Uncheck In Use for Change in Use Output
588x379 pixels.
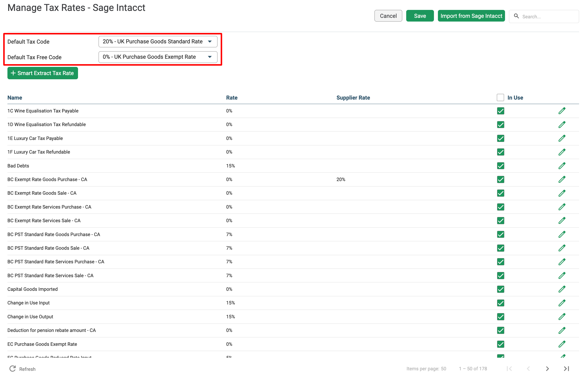point(501,317)
